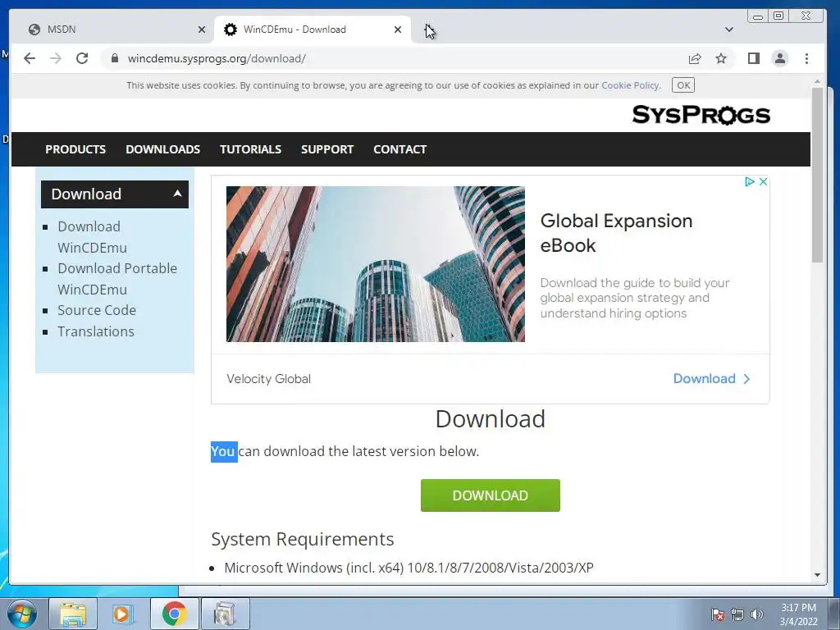Click the address bar URL field

pyautogui.click(x=396, y=58)
